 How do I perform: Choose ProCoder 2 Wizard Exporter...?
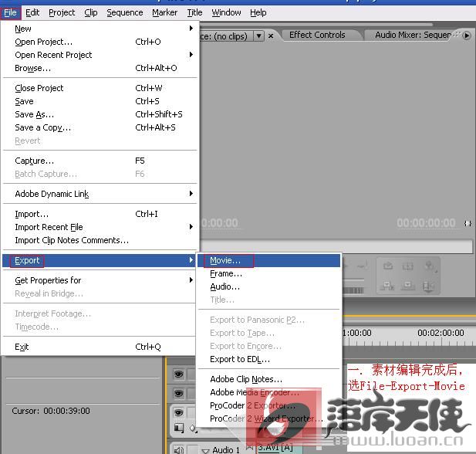click(x=268, y=418)
